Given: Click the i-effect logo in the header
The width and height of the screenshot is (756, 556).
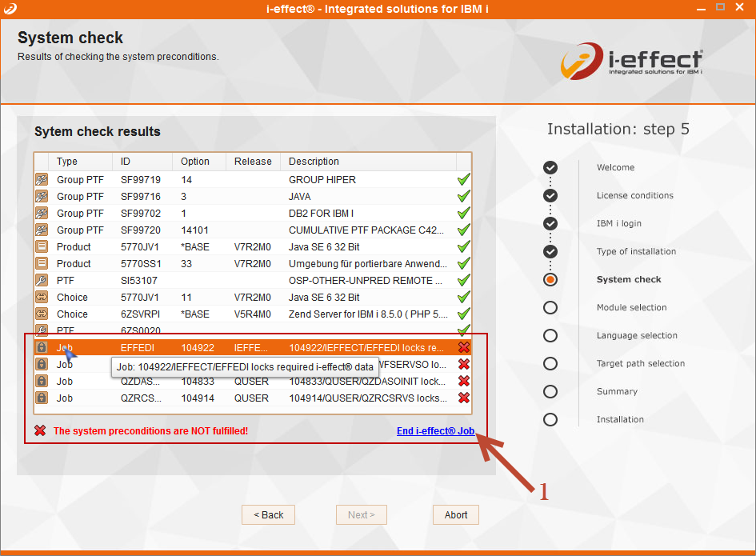Looking at the screenshot, I should 631,62.
